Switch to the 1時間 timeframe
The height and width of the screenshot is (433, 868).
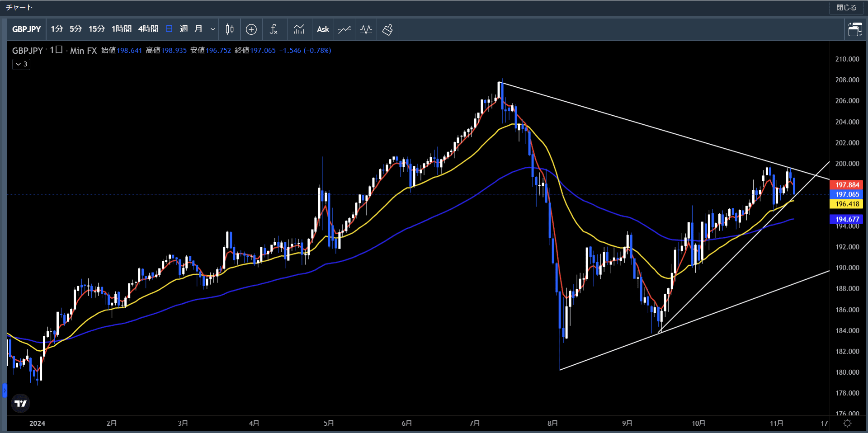[x=122, y=29]
